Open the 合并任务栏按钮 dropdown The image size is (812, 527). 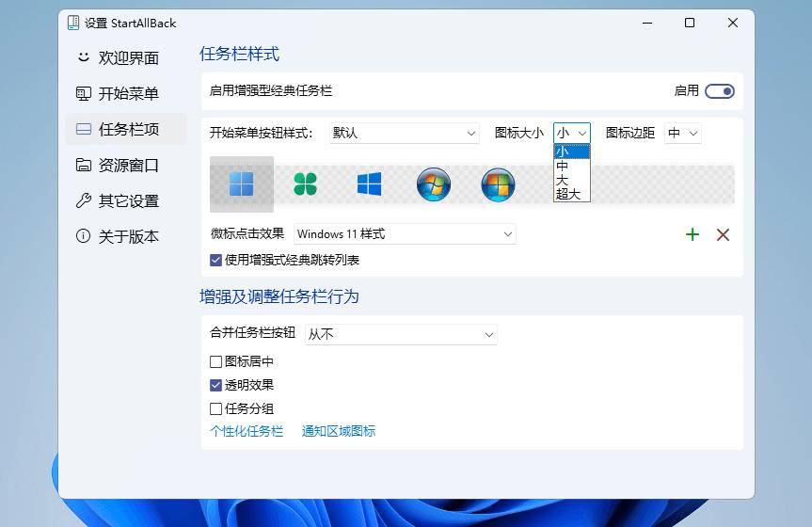[x=401, y=334]
